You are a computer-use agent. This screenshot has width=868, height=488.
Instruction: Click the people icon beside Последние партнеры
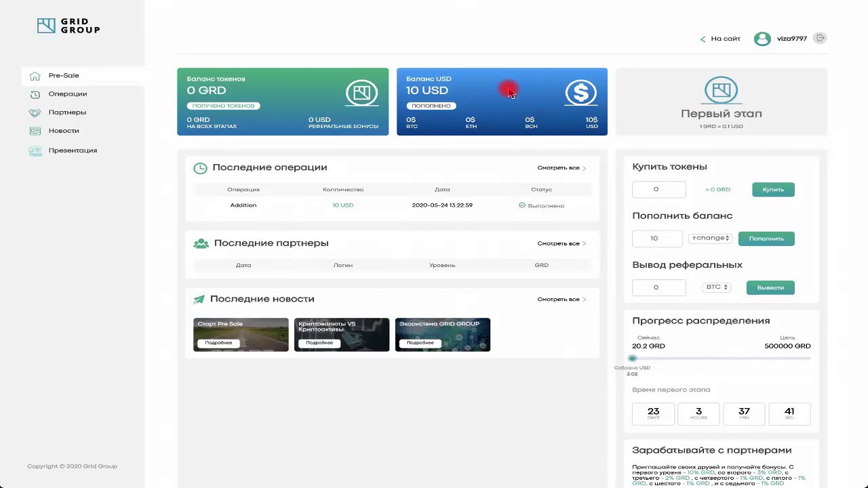pos(201,243)
